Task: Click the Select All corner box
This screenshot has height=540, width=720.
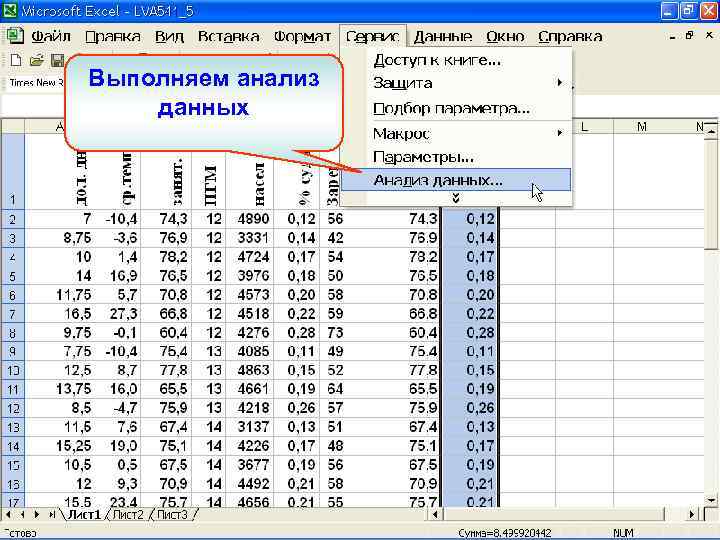Action: (x=12, y=126)
